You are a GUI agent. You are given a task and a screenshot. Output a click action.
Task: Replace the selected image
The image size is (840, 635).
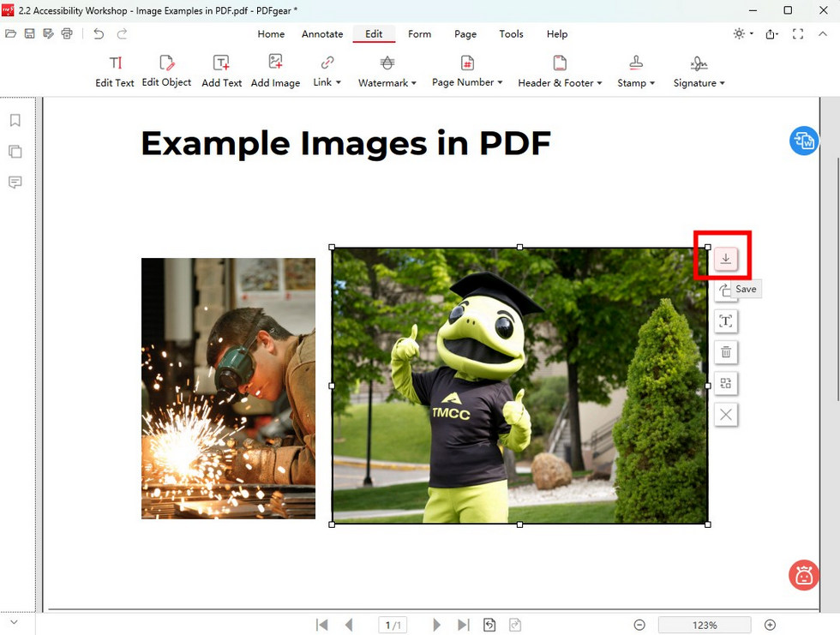pos(725,383)
